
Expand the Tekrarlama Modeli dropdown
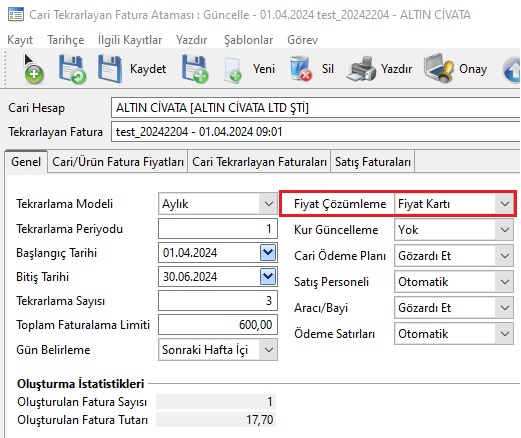click(x=268, y=204)
